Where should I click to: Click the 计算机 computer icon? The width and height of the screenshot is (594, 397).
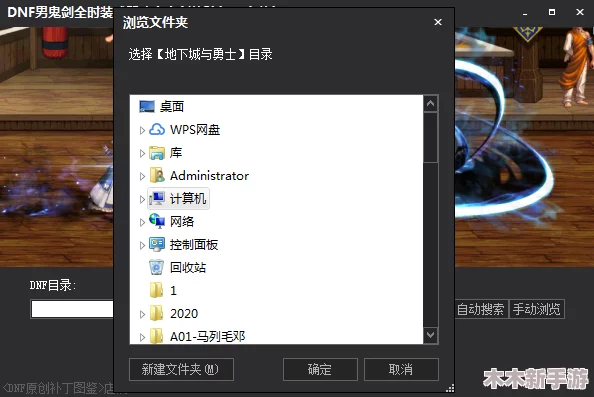(x=157, y=198)
